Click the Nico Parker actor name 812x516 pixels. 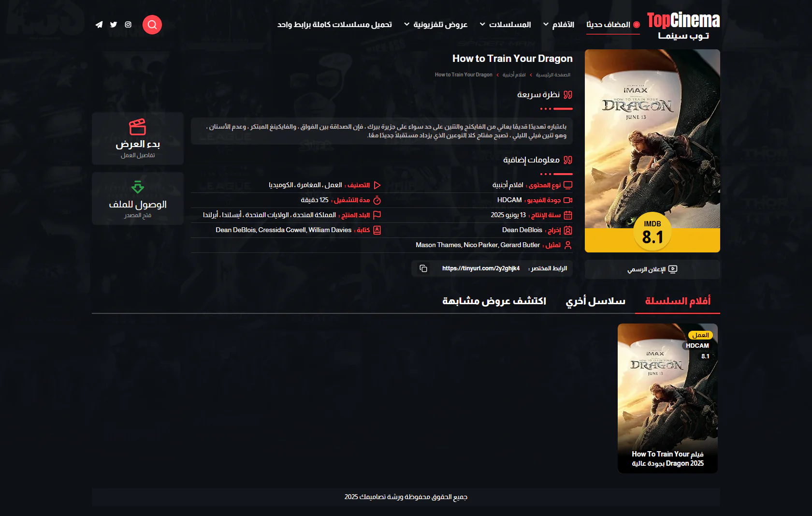[x=481, y=245]
